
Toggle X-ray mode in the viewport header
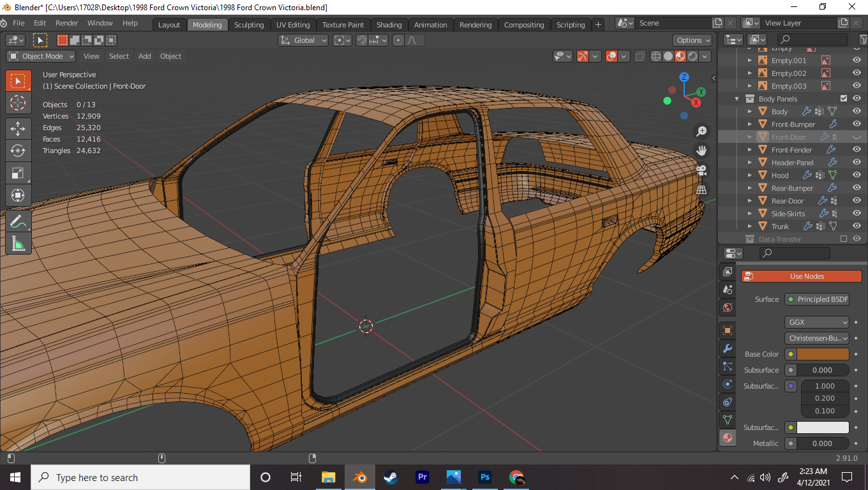tap(640, 56)
